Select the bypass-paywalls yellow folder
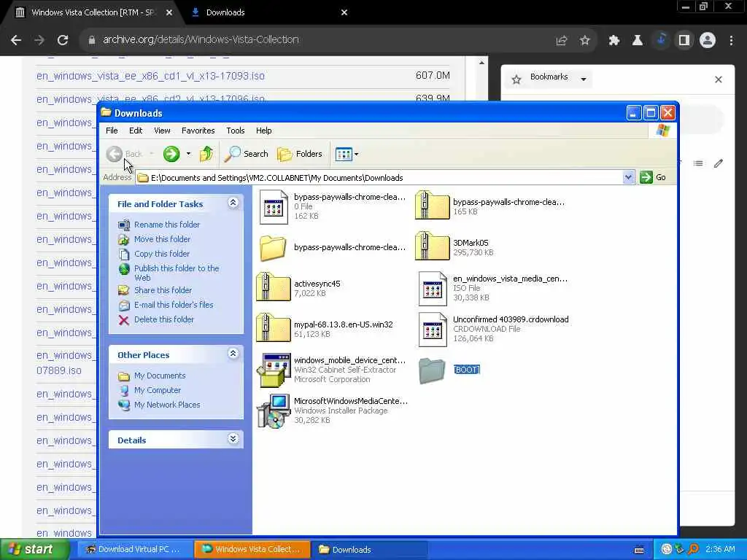Viewport: 747px width, 560px height. click(x=273, y=248)
